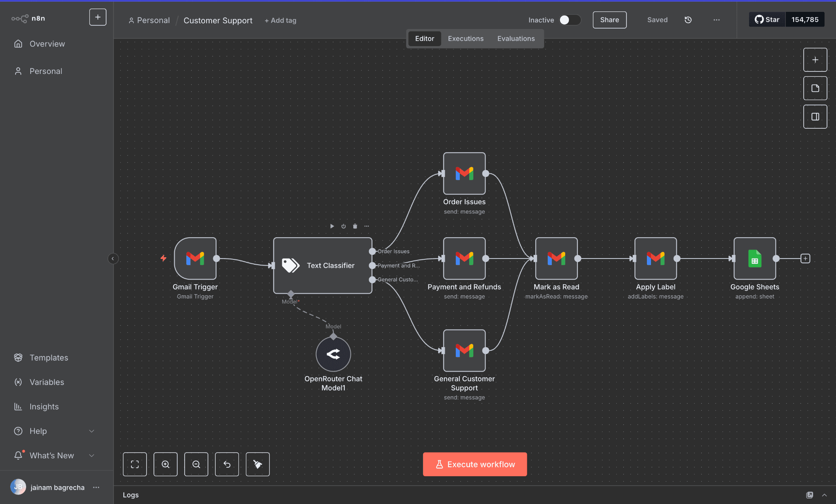Delete the Text Classifier node with trash icon
Image resolution: width=836 pixels, height=504 pixels.
pyautogui.click(x=354, y=226)
